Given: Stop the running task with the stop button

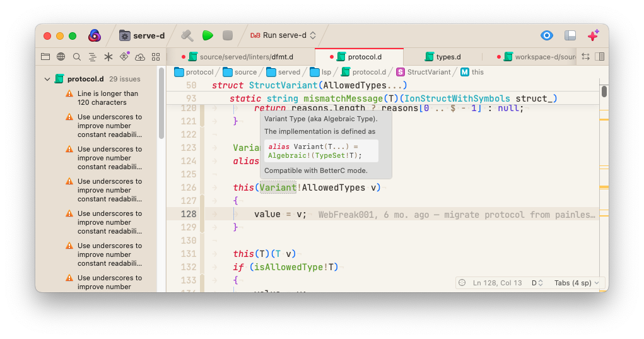Looking at the screenshot, I should [x=228, y=36].
